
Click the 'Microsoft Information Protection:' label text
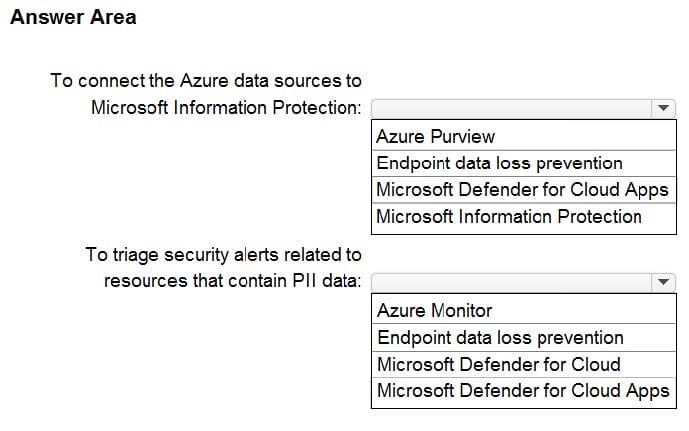pyautogui.click(x=226, y=107)
